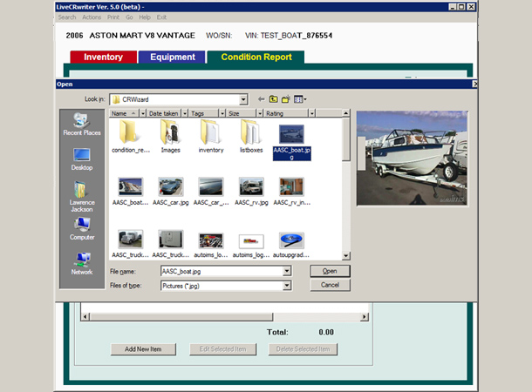Select the AASC_rv_in... file

[x=291, y=192]
